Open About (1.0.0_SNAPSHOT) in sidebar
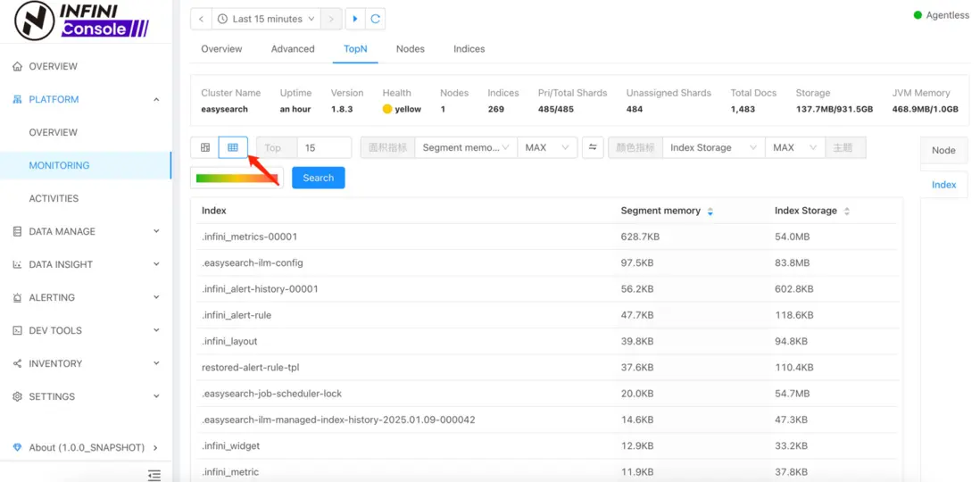The width and height of the screenshot is (980, 482). tap(86, 447)
